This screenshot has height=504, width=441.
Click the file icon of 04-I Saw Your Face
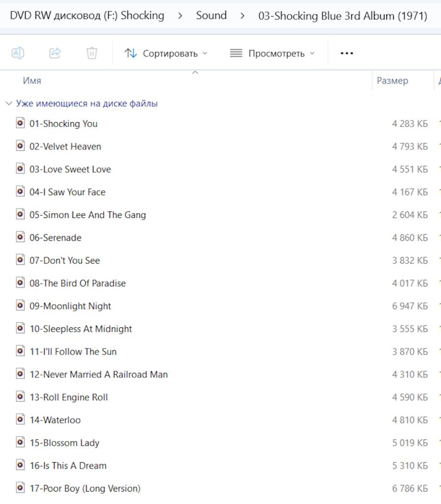tap(20, 191)
